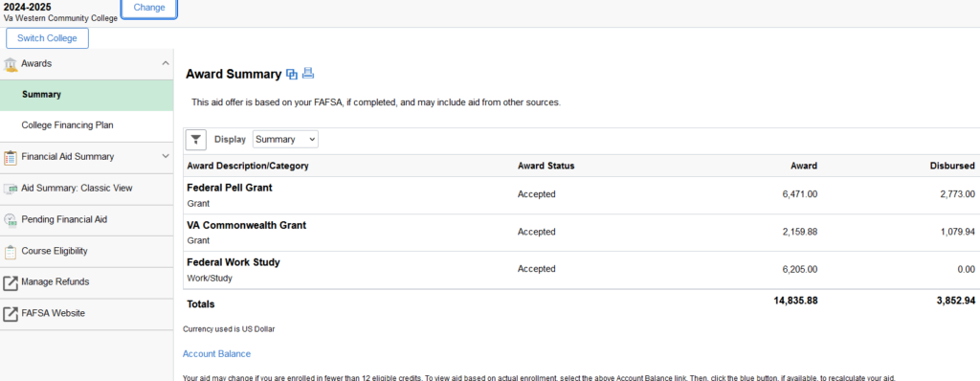This screenshot has width=980, height=381.
Task: Click the FAFSA Website external link icon
Action: 10,314
